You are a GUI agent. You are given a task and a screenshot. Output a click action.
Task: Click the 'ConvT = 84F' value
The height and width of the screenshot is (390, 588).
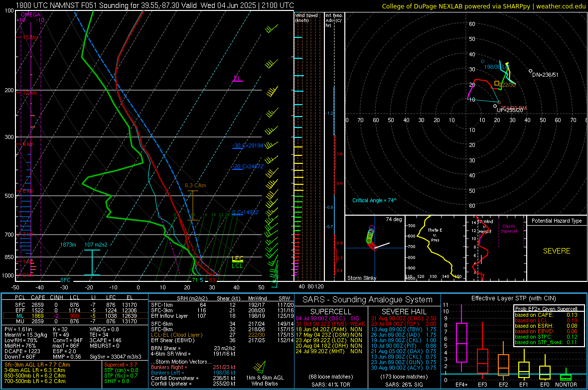pyautogui.click(x=68, y=340)
